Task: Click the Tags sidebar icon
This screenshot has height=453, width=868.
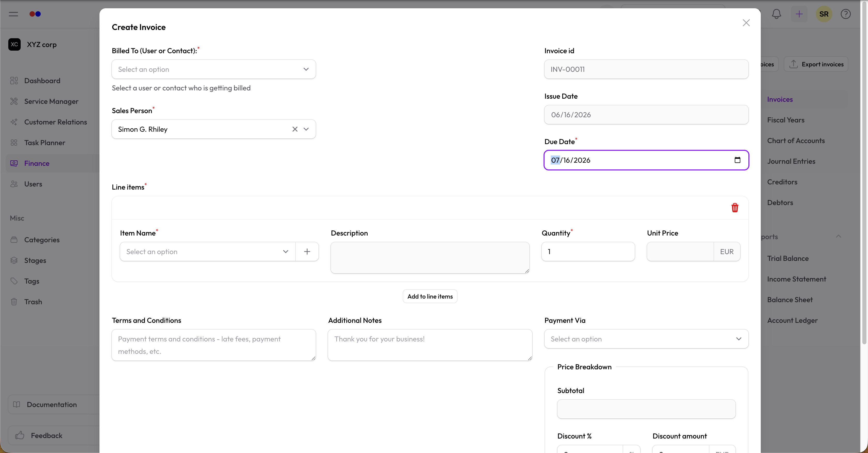Action: pos(14,281)
